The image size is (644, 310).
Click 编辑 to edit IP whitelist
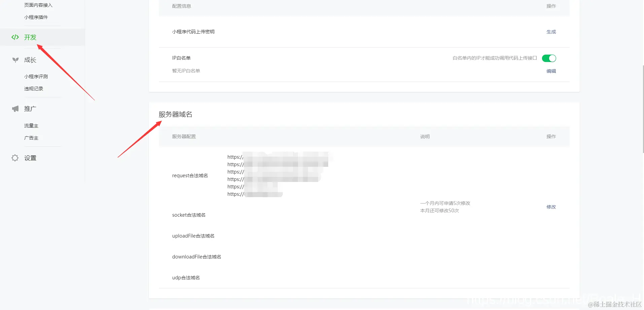pos(551,71)
